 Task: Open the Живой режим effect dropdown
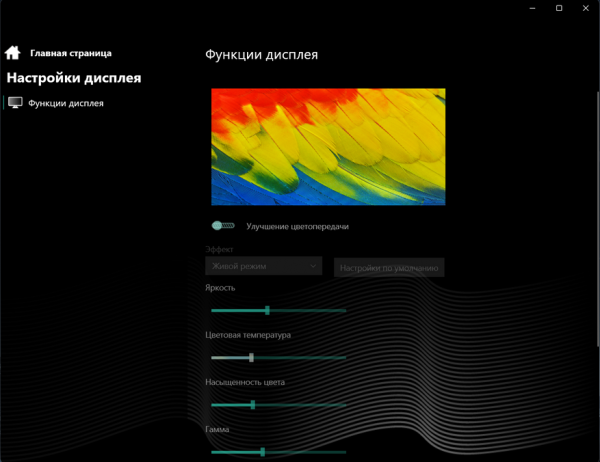pos(264,266)
